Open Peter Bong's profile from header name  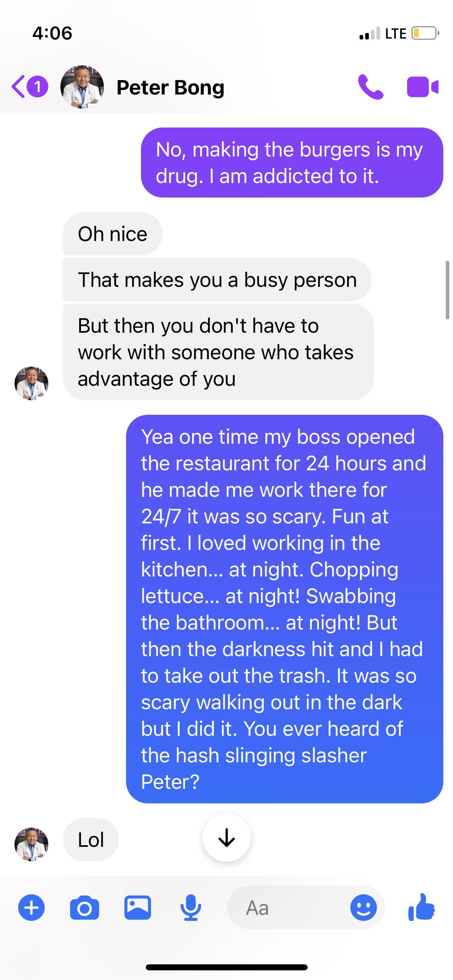point(170,88)
